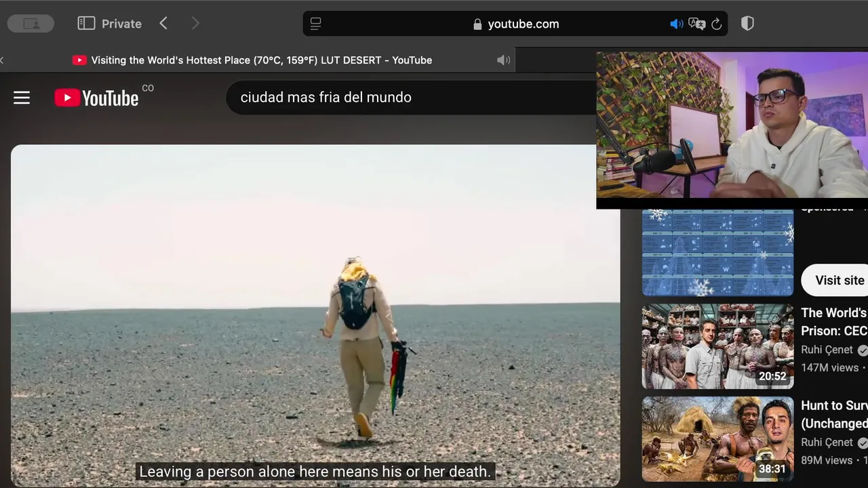This screenshot has width=868, height=488.
Task: Click the 38:31 duration badge
Action: (772, 469)
